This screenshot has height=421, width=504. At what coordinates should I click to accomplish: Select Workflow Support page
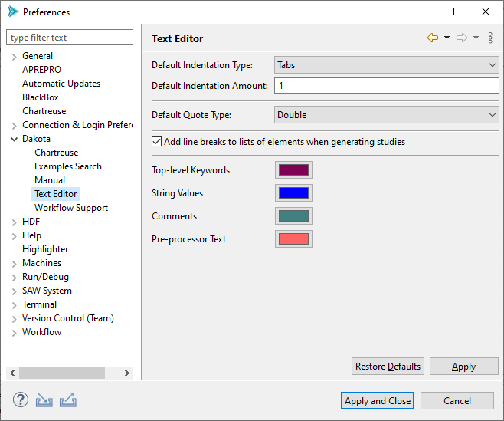coord(71,208)
